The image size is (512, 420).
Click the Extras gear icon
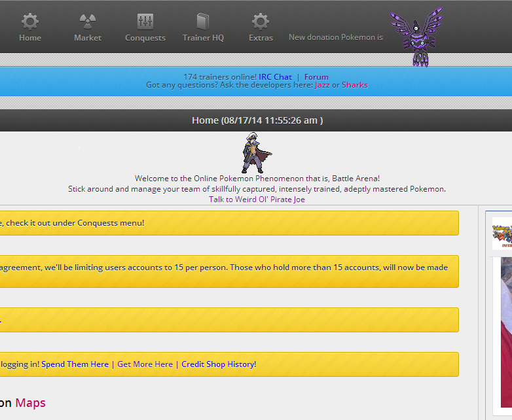coord(261,22)
